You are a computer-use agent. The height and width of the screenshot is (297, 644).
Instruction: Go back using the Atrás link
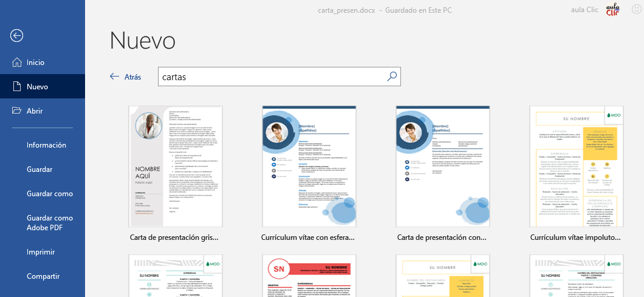[125, 77]
